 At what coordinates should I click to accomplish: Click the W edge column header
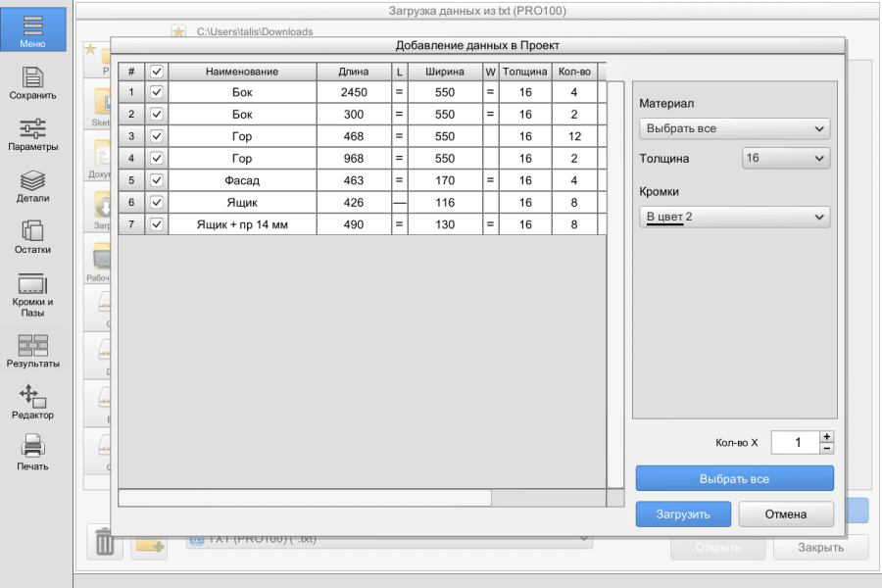coord(490,72)
